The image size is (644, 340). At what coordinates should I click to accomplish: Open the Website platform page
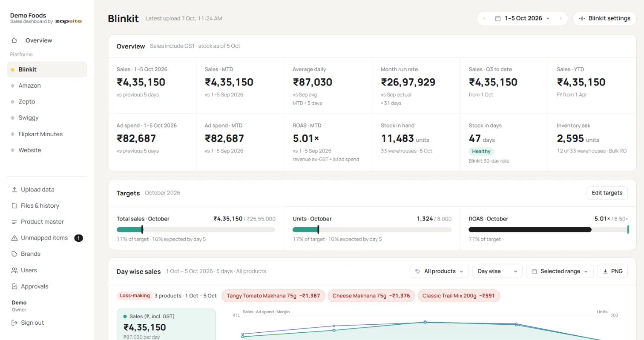(x=47, y=151)
